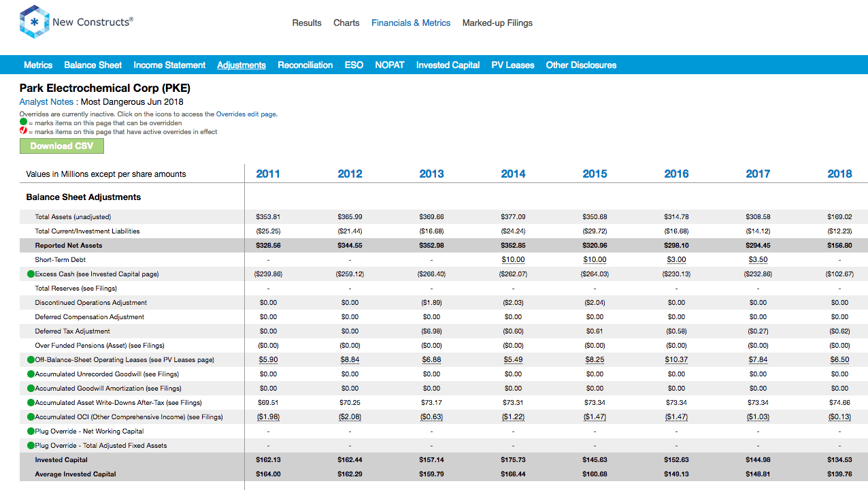The image size is (868, 490).
Task: Click the 2016 year column header
Action: (x=676, y=174)
